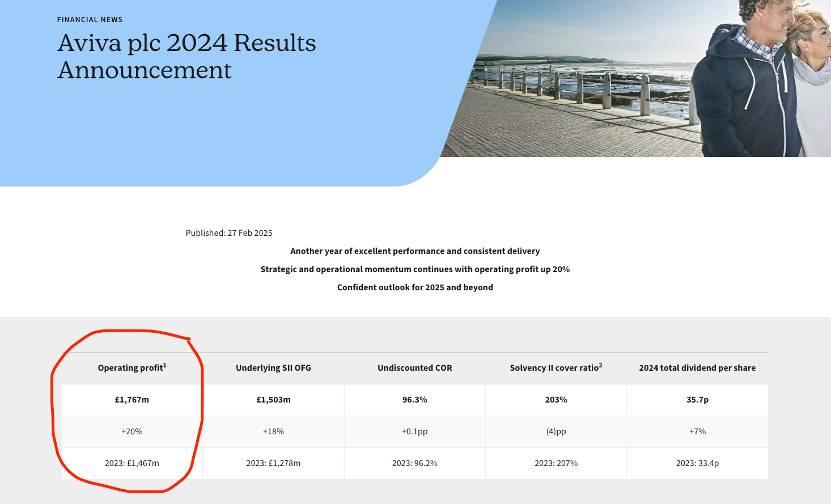Click the hero photo of the couple by the sea
Screen dimensions: 831x504
click(635, 78)
